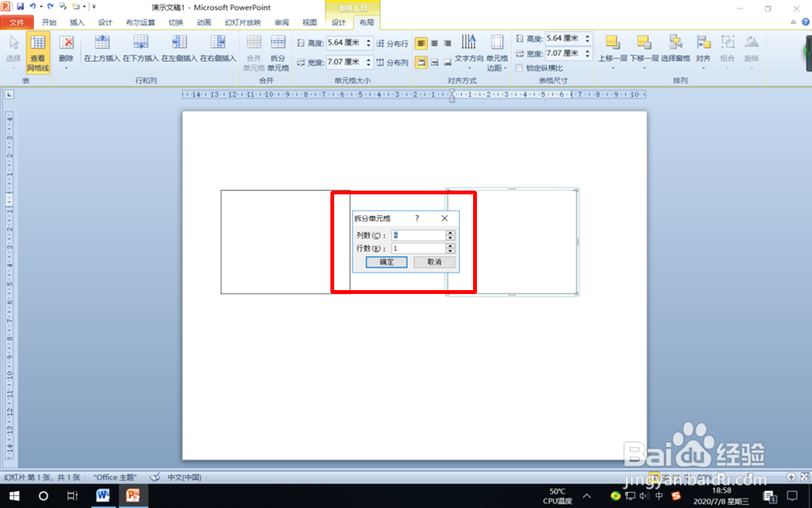
Task: Insert column to the left (在左侧插入)
Action: pyautogui.click(x=179, y=49)
